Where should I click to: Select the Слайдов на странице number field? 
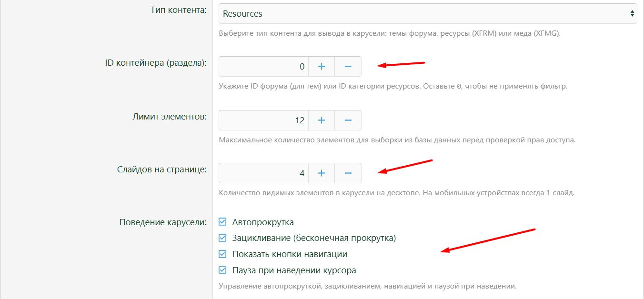(x=263, y=173)
